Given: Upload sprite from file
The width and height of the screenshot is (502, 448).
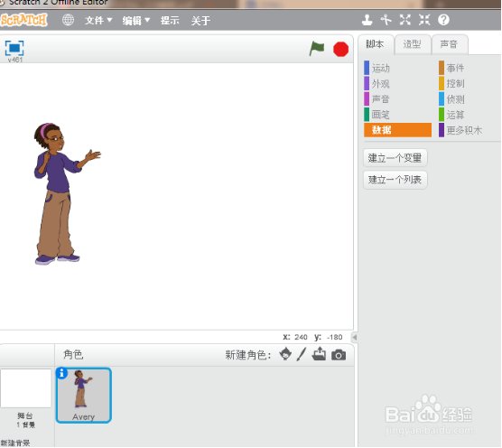Looking at the screenshot, I should coord(319,354).
